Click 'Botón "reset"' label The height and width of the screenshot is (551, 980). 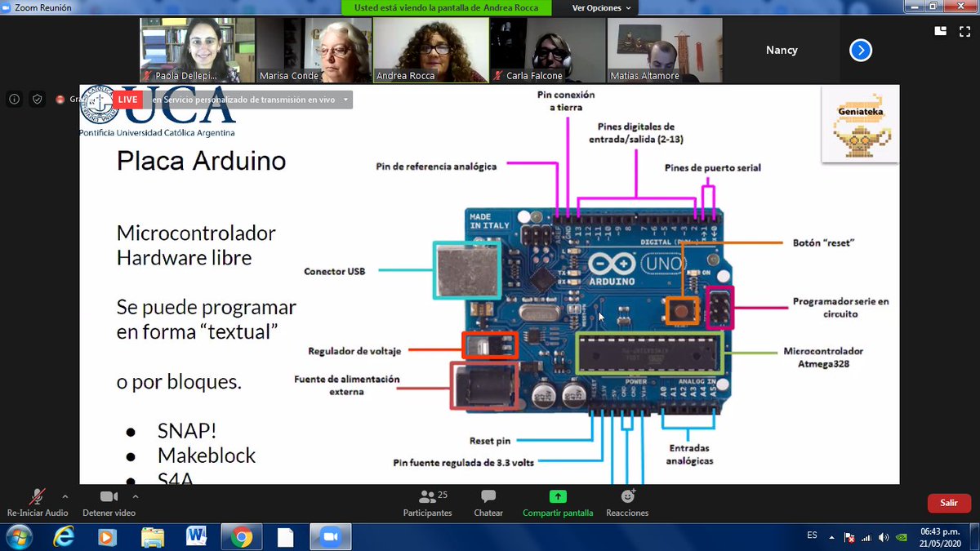coord(823,243)
